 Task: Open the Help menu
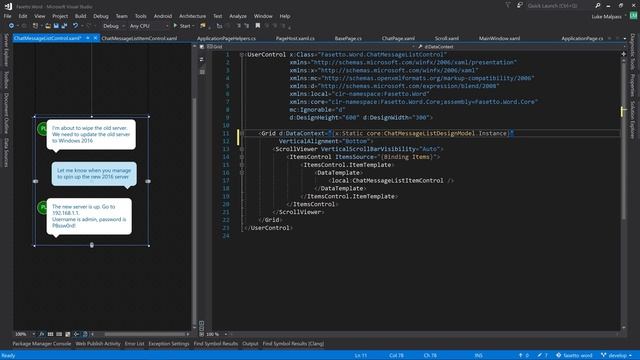click(x=285, y=16)
